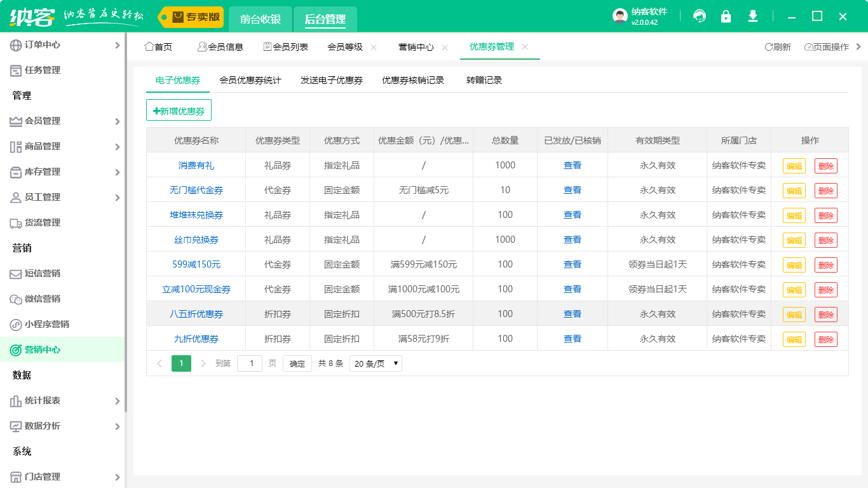
Task: Click the user avatar icon
Action: 620,16
